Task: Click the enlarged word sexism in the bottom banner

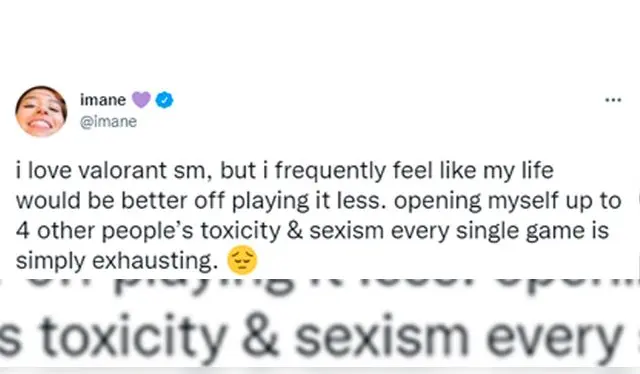Action: click(382, 337)
